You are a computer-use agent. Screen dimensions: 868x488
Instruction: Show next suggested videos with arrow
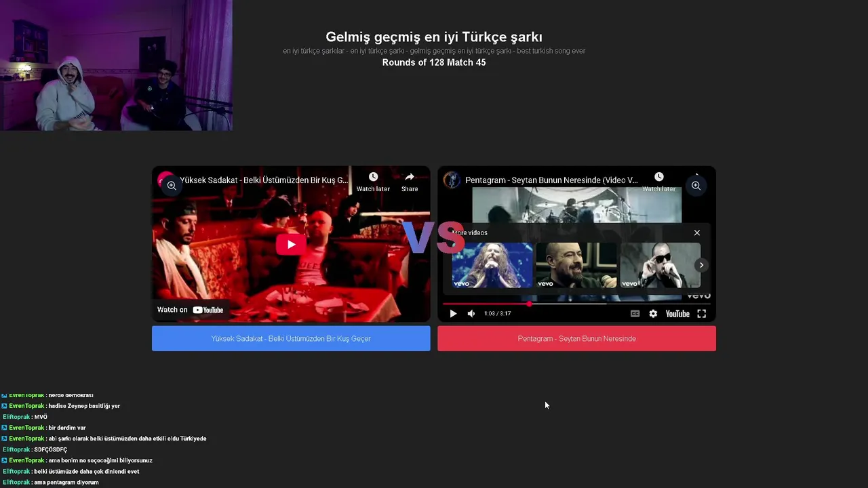[701, 265]
